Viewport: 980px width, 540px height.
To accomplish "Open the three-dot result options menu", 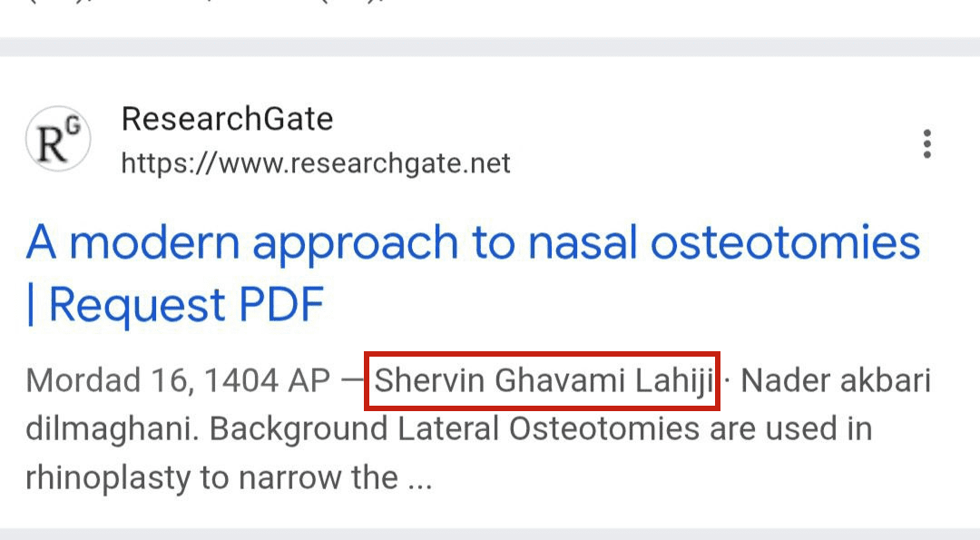I will click(926, 144).
